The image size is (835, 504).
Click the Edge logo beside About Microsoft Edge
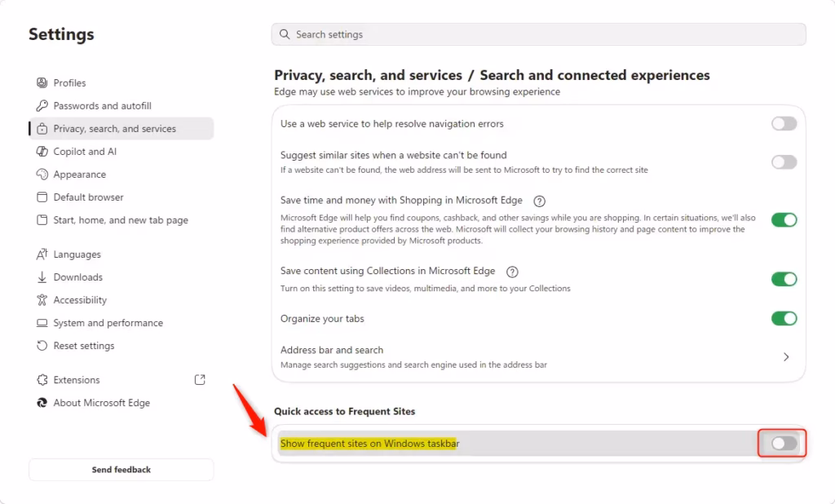[42, 403]
